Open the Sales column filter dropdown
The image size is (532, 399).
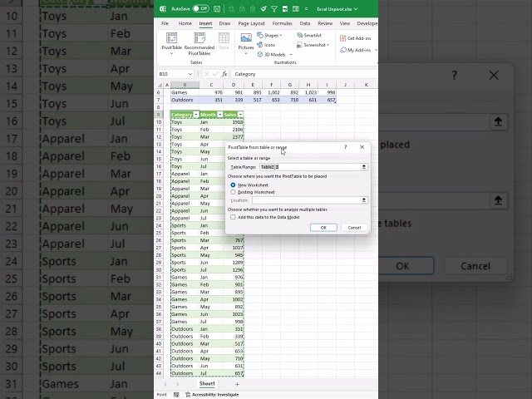240,115
